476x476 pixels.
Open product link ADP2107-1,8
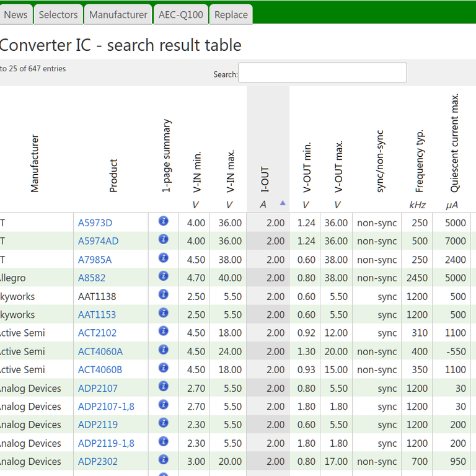pyautogui.click(x=106, y=407)
